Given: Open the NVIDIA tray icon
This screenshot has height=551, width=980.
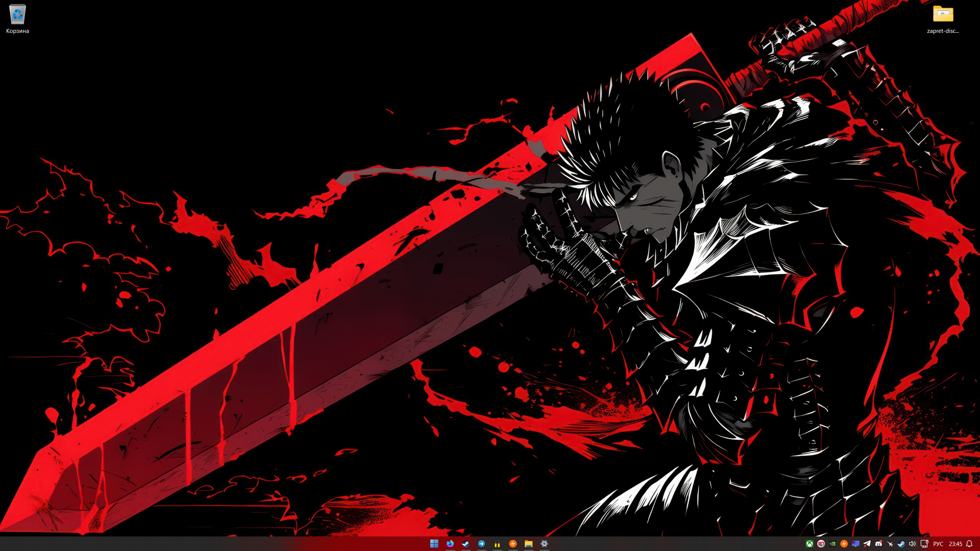Looking at the screenshot, I should pyautogui.click(x=833, y=544).
